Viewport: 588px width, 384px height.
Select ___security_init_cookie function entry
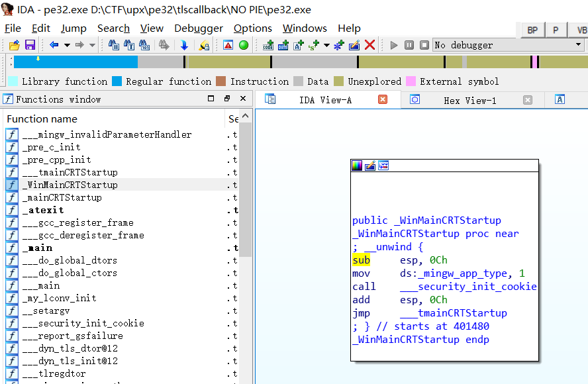83,323
